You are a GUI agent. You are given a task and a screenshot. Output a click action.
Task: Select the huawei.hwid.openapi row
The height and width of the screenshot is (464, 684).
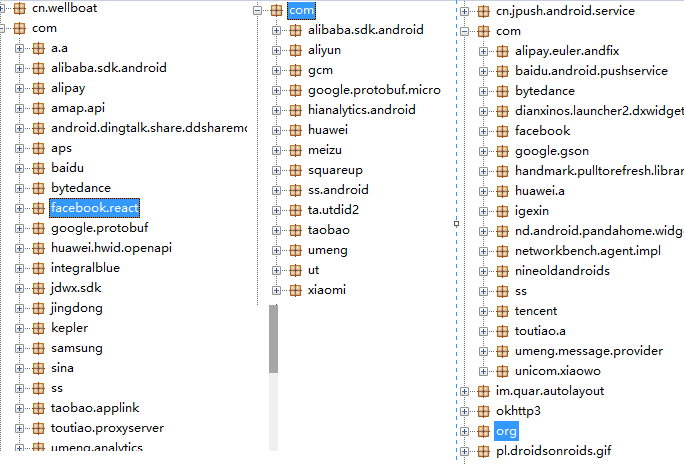pos(111,248)
